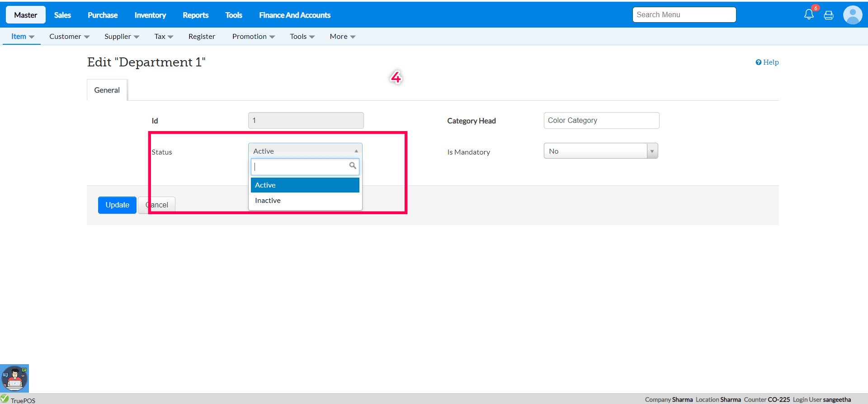Focus the Search Menu field
The image size is (868, 404).
pyautogui.click(x=684, y=15)
